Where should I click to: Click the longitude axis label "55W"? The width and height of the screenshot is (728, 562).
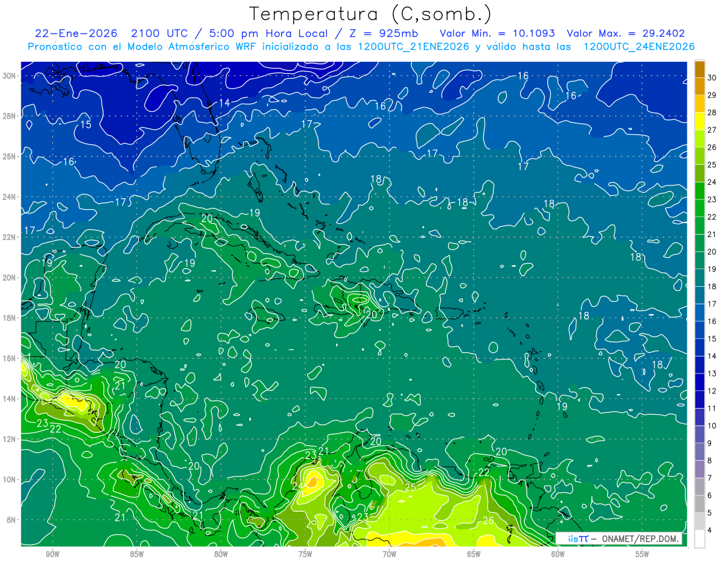click(642, 554)
